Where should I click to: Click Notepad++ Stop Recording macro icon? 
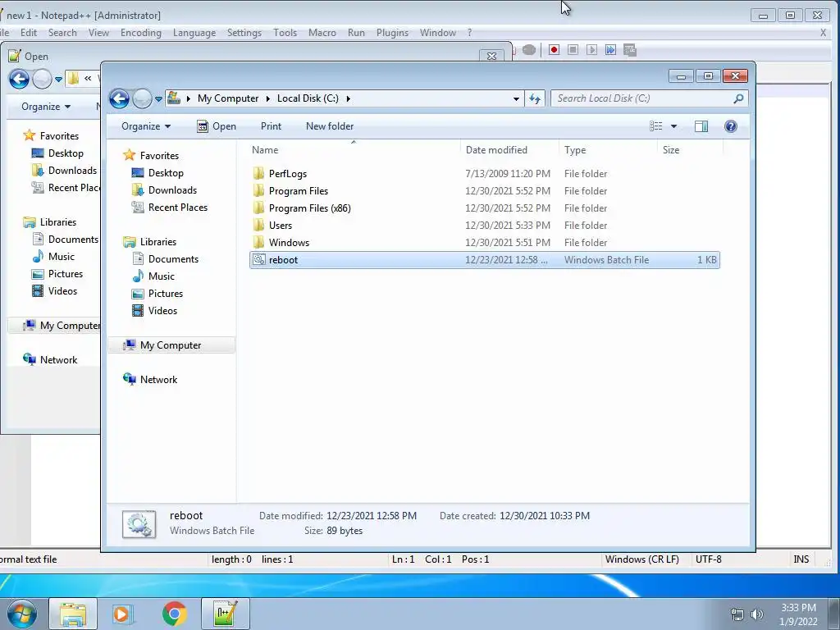click(x=573, y=50)
